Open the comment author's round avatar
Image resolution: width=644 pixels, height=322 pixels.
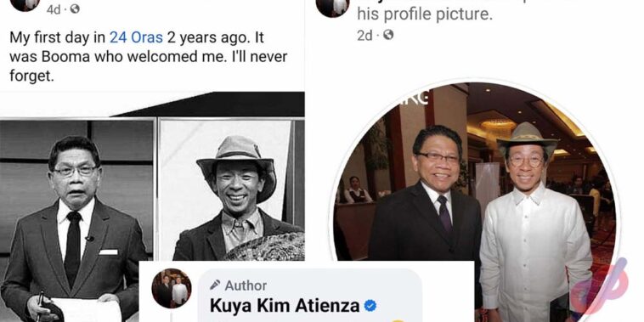(172, 288)
